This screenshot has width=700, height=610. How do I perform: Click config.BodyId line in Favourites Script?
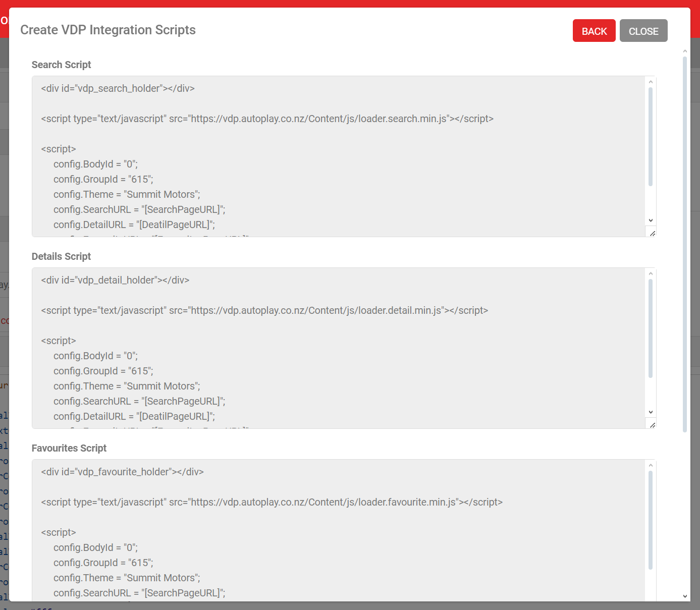pos(95,547)
